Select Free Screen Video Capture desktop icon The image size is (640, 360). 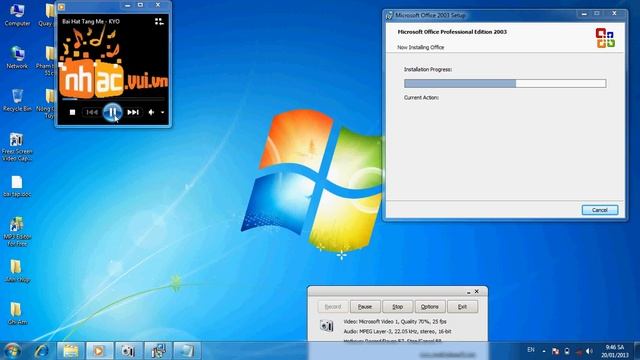click(17, 147)
